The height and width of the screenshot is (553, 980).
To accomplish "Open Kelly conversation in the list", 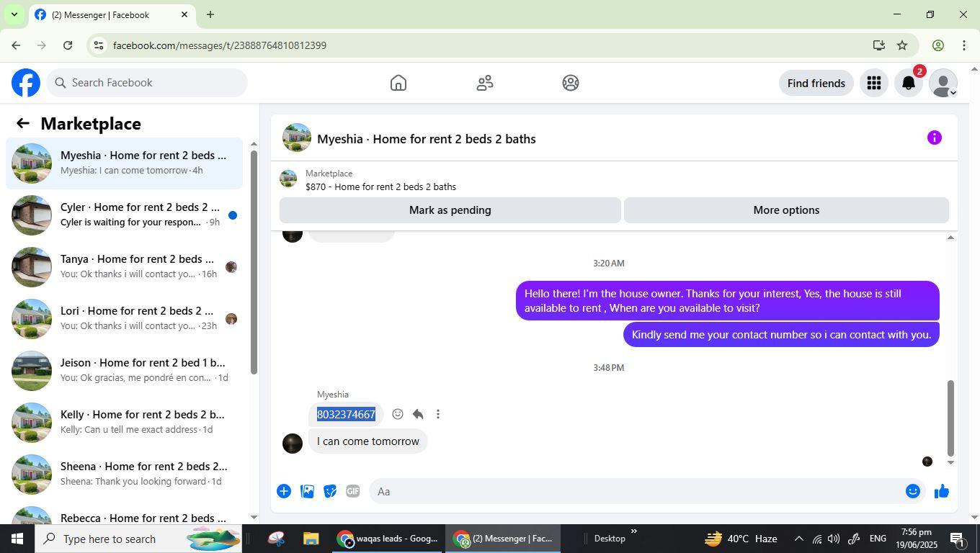I will [x=124, y=423].
